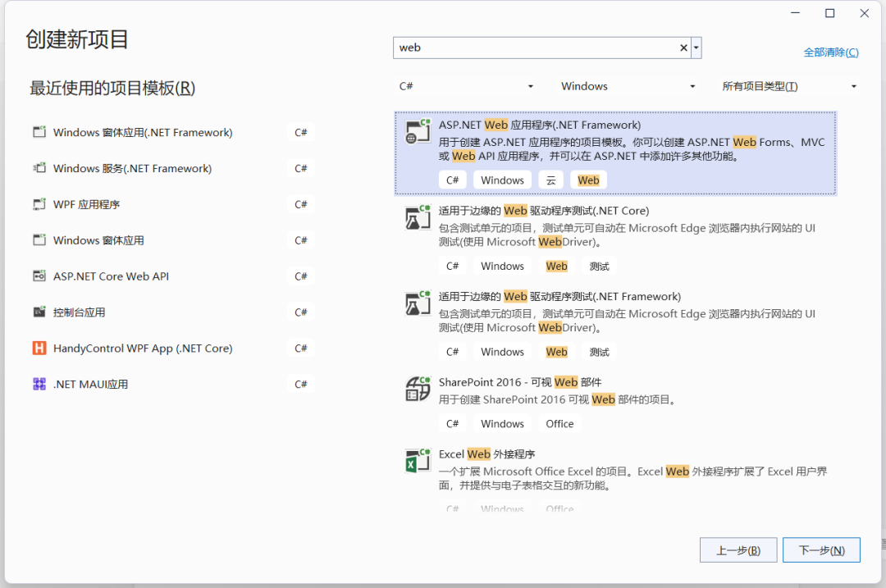Viewport: 886px width, 588px height.
Task: Click the SharePoint 2016 可视 Web 部件 icon
Action: pyautogui.click(x=418, y=390)
